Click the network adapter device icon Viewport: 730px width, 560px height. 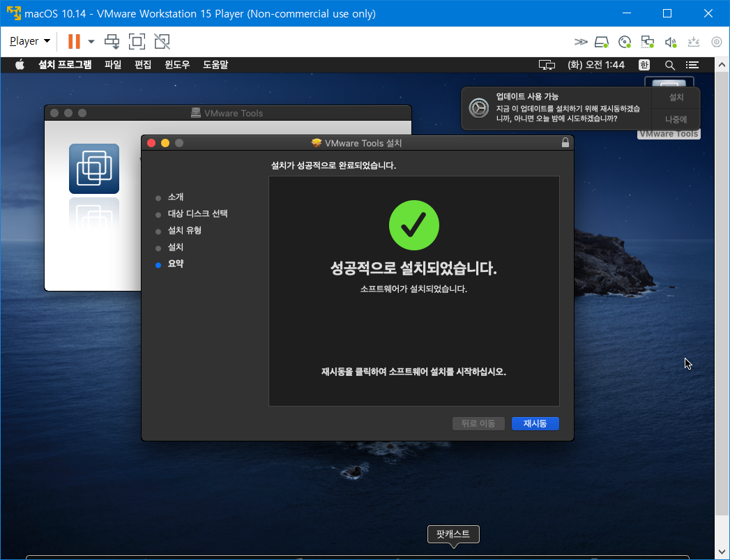pos(647,42)
